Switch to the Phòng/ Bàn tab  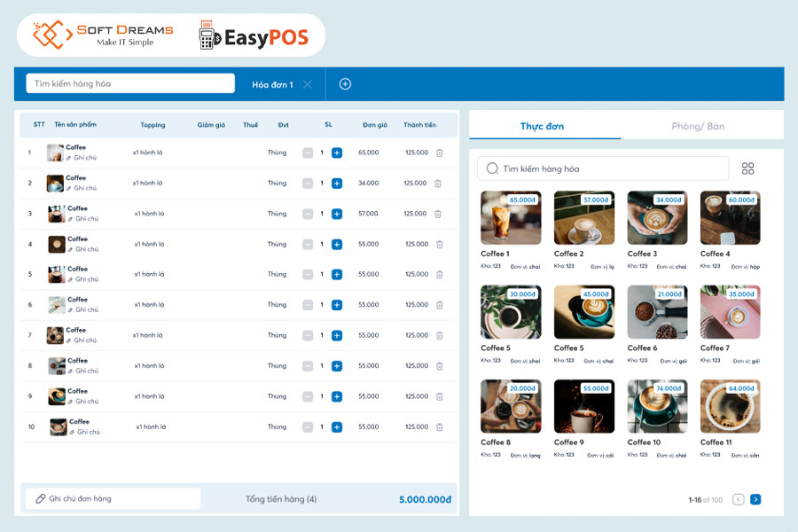698,126
